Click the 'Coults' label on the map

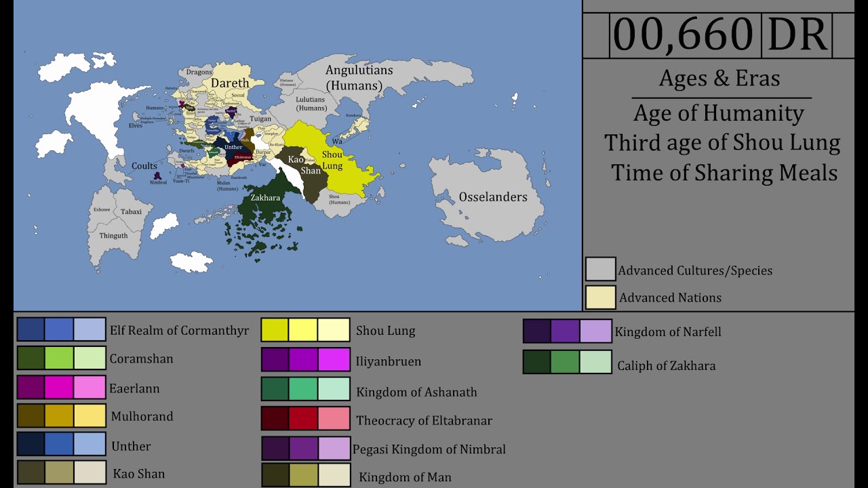144,166
